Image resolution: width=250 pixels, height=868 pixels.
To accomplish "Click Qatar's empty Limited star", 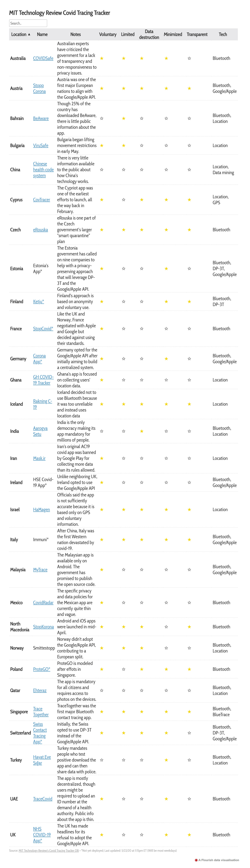I will [124, 690].
